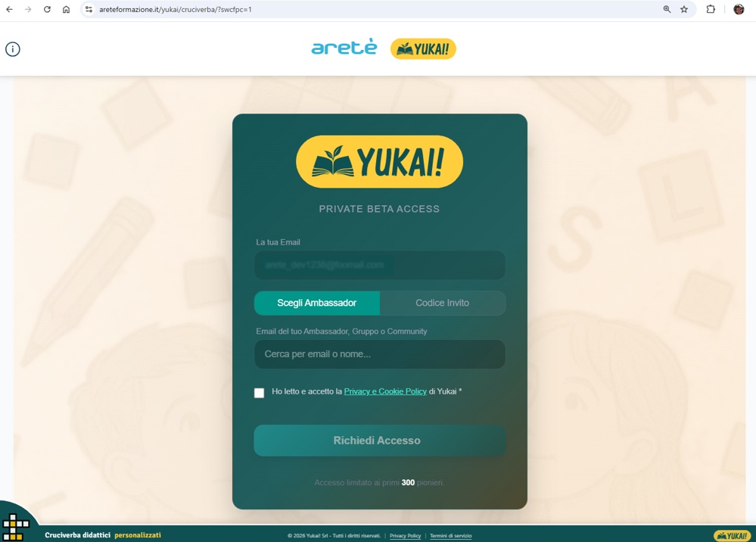Go to the browser home page
756x542 pixels.
[66, 9]
